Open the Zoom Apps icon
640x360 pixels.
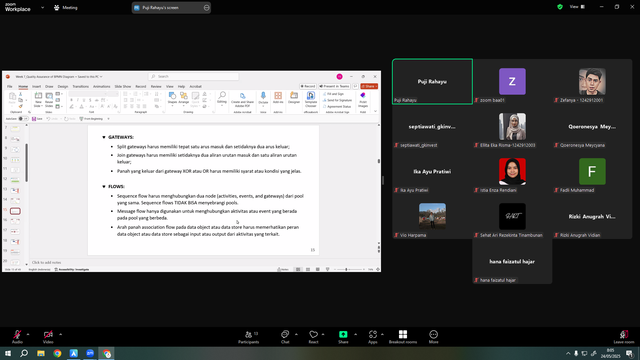click(x=373, y=334)
